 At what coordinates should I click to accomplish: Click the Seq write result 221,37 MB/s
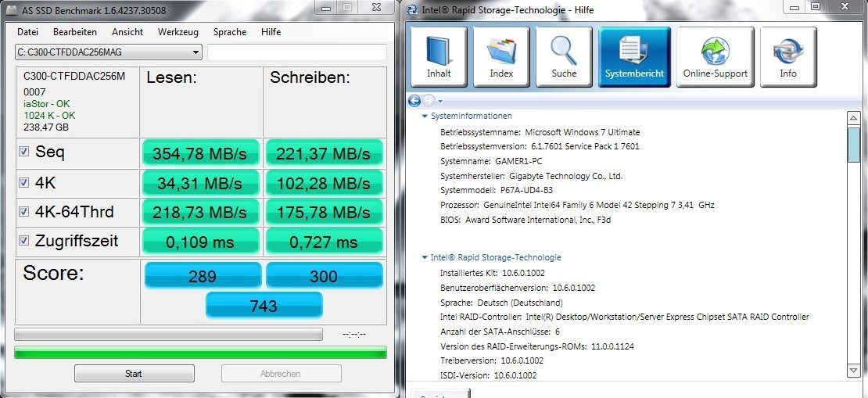pyautogui.click(x=324, y=153)
